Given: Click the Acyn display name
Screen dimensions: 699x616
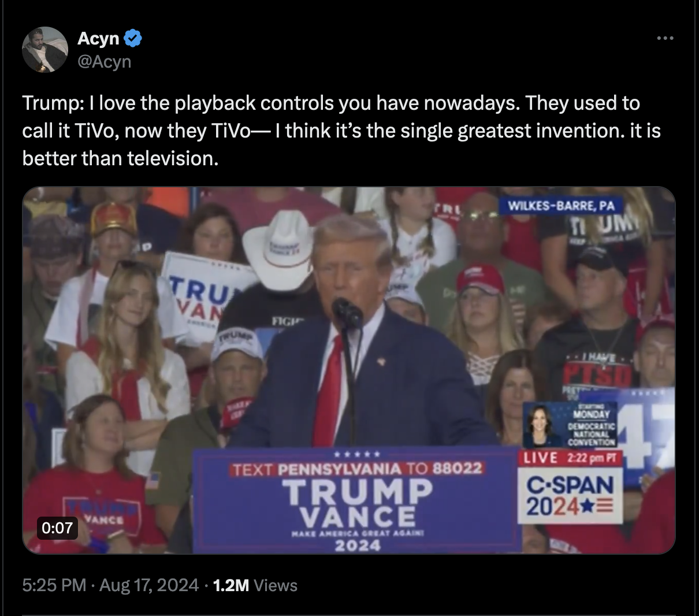Looking at the screenshot, I should point(99,39).
